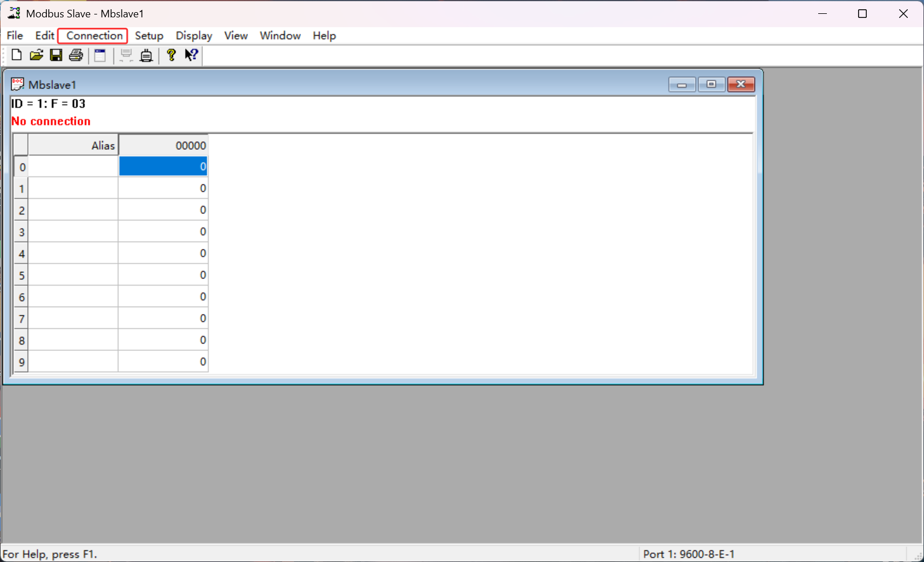Screen dimensions: 924x562
Task: Click the context help arrow-question icon
Action: point(191,55)
